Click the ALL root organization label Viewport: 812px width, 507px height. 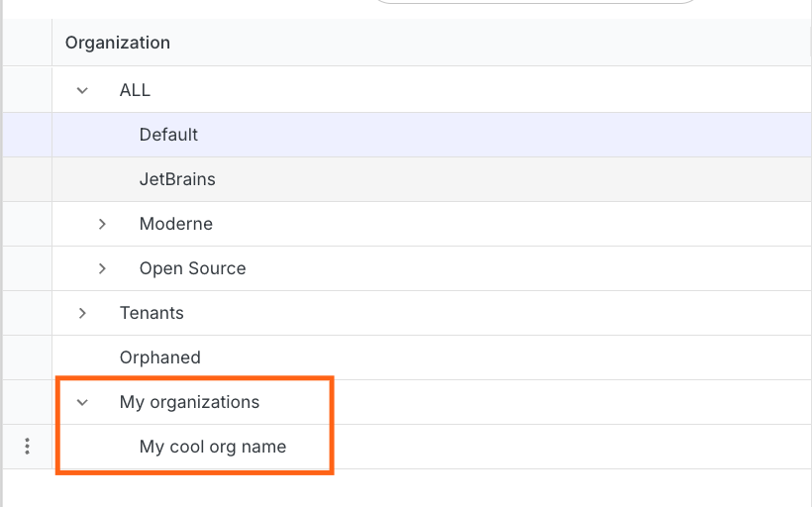[135, 90]
